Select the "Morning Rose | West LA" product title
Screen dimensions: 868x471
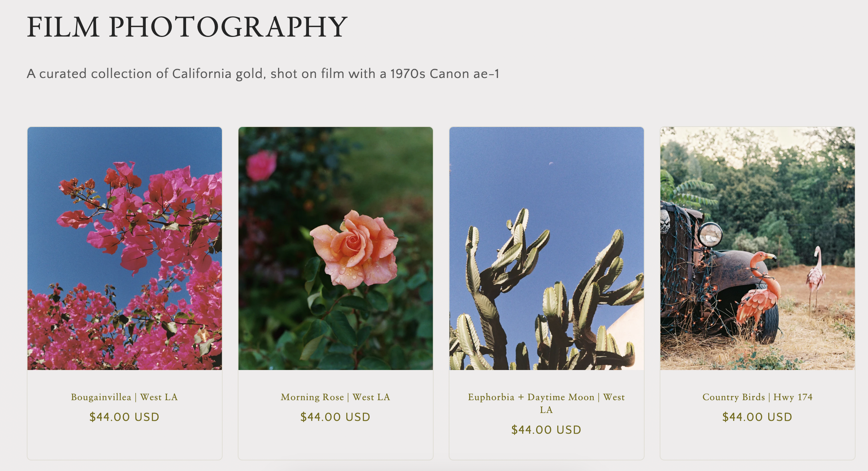click(335, 397)
